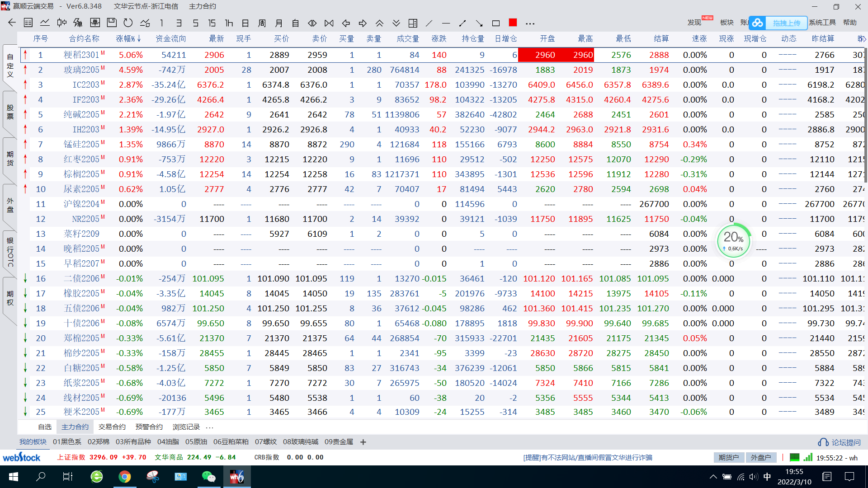This screenshot has width=868, height=488.
Task: Select the trend line drawing tool
Action: pyautogui.click(x=429, y=23)
